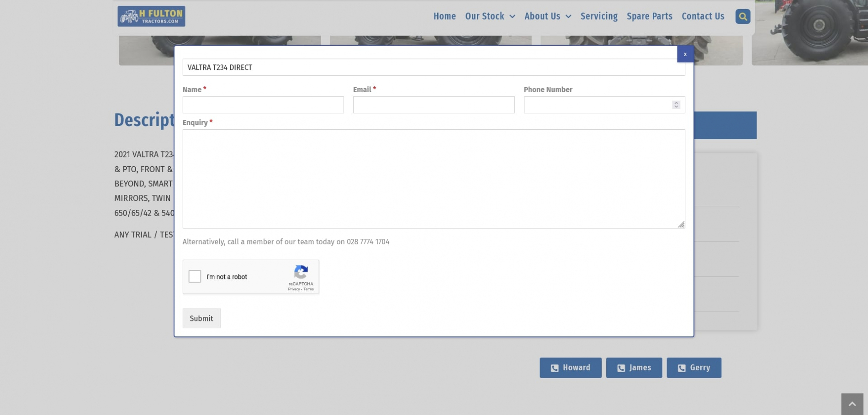868x415 pixels.
Task: Click the 'Alternatively, call a member' text
Action: [286, 242]
